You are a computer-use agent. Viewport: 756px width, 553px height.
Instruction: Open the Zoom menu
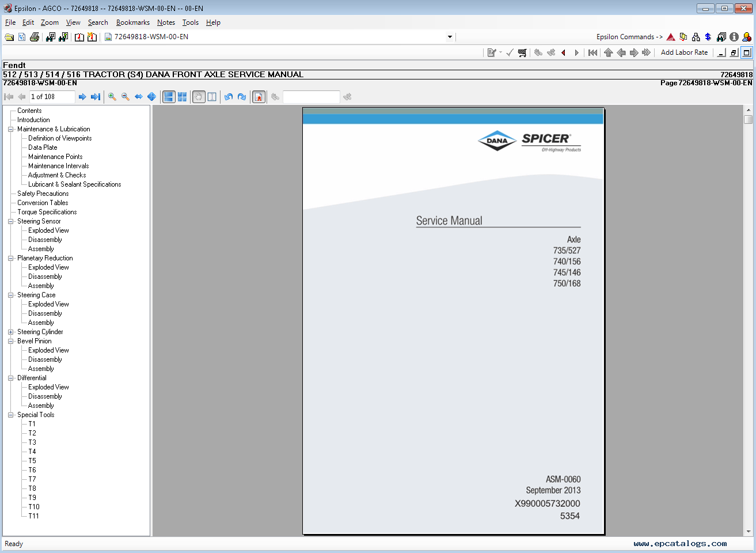click(x=50, y=22)
